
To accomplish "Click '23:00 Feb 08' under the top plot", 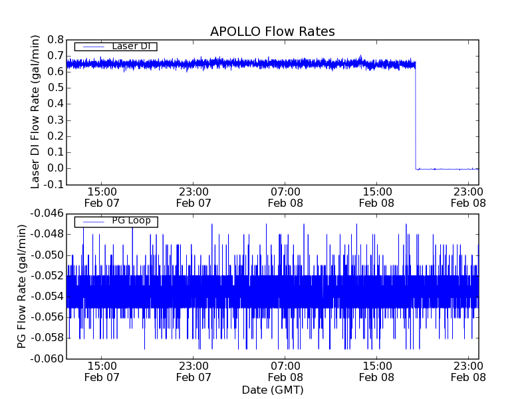I will [x=468, y=198].
